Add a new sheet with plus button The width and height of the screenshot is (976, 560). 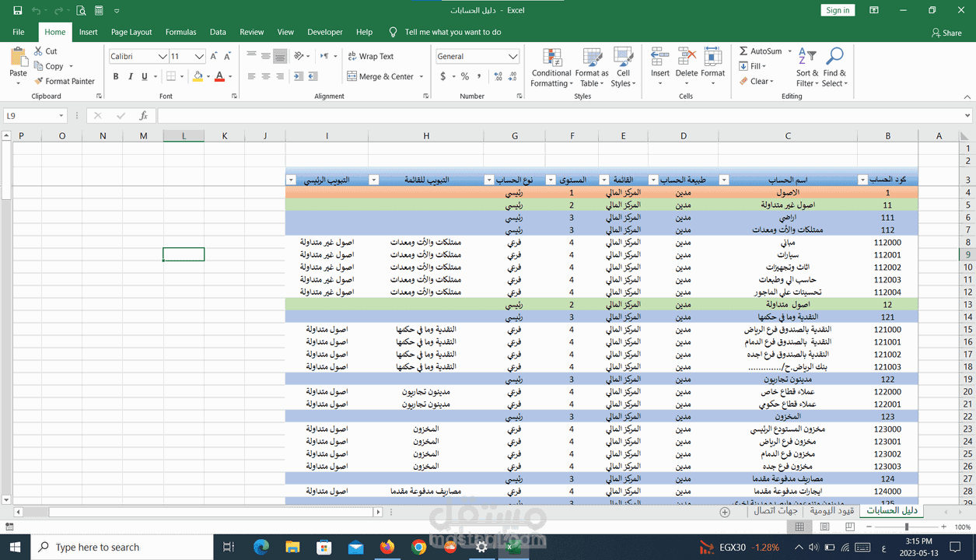point(725,512)
